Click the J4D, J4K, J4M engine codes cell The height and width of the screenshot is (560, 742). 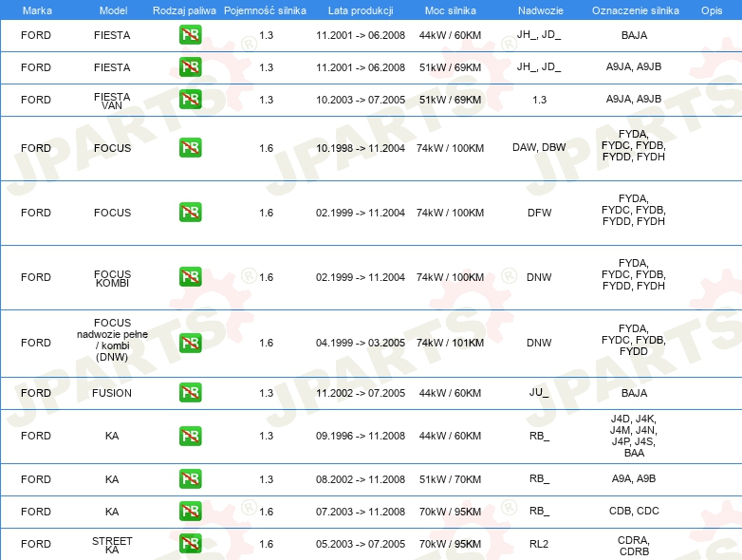pos(634,436)
